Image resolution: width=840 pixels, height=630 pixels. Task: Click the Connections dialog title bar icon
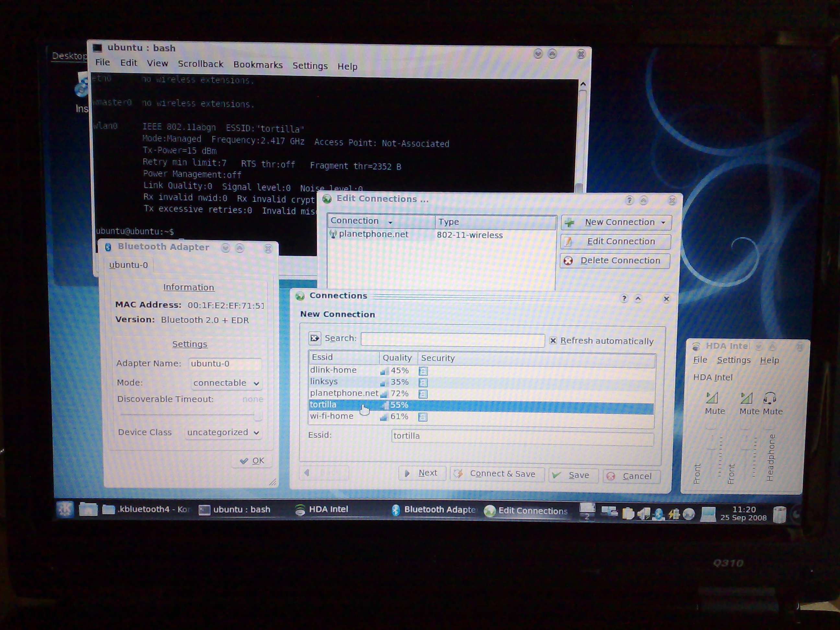coord(300,296)
